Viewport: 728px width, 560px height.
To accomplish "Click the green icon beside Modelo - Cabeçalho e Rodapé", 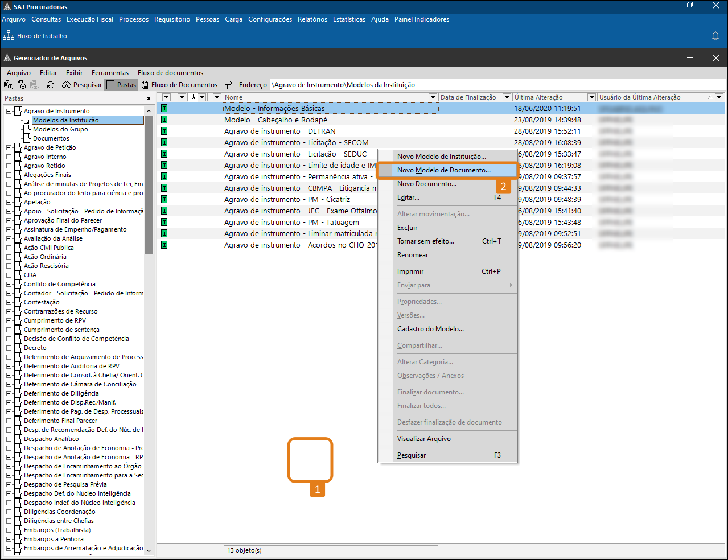I will (x=164, y=120).
